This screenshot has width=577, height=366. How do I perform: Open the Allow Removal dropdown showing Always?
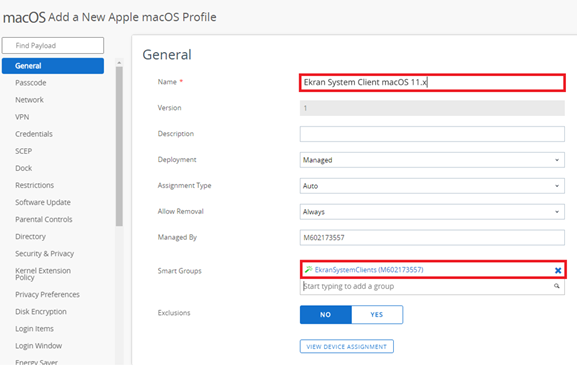[x=432, y=212]
